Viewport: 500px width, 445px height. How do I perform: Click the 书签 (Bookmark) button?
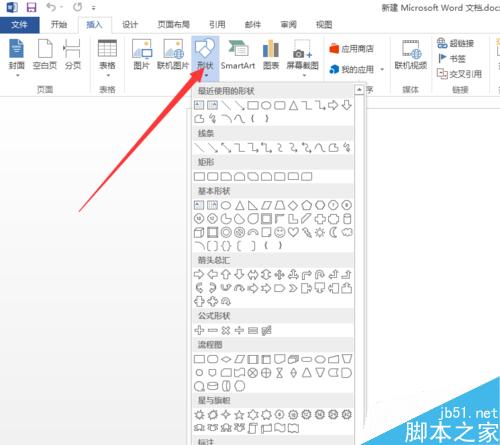pos(451,59)
